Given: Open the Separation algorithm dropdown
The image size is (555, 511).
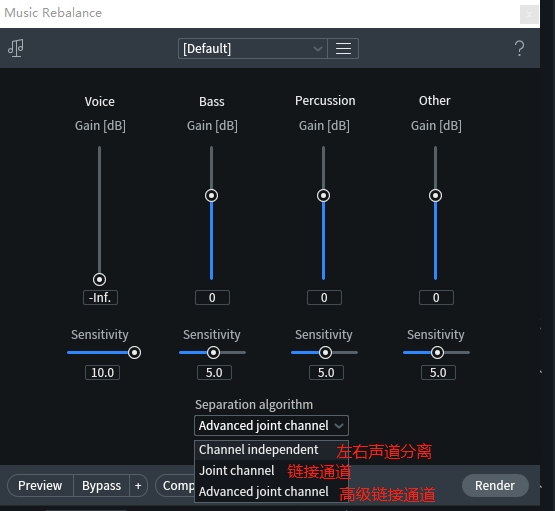Looking at the screenshot, I should tap(271, 425).
